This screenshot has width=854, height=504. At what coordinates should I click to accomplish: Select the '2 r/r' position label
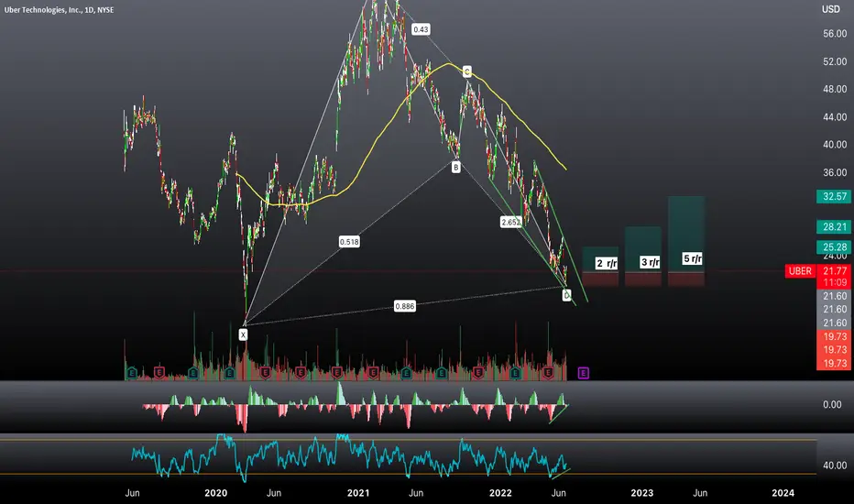click(607, 264)
